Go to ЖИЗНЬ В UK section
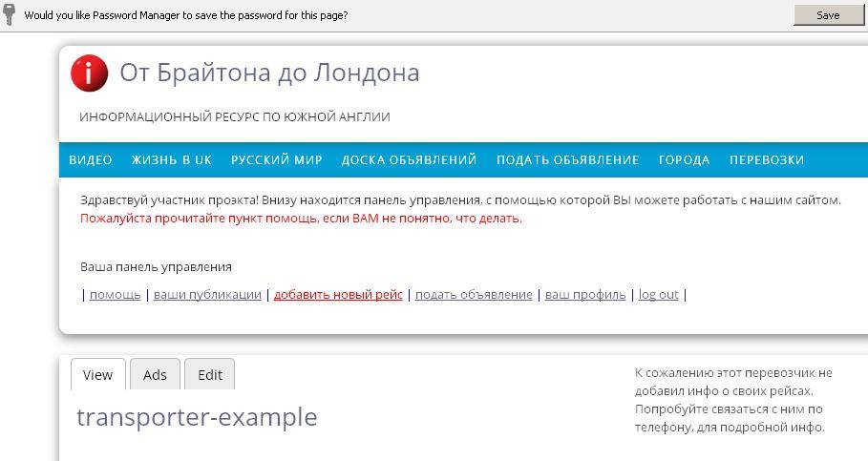This screenshot has height=461, width=868. coord(172,160)
